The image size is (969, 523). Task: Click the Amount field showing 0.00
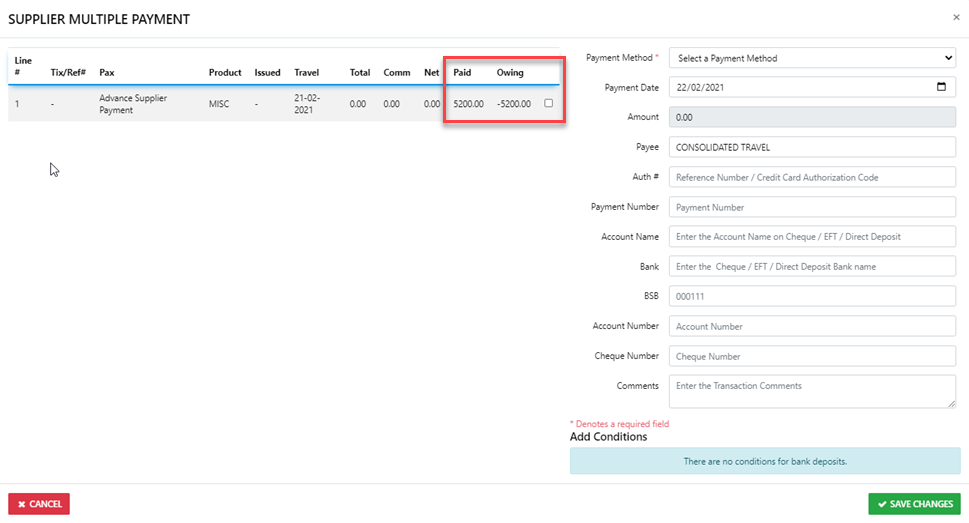pos(812,117)
